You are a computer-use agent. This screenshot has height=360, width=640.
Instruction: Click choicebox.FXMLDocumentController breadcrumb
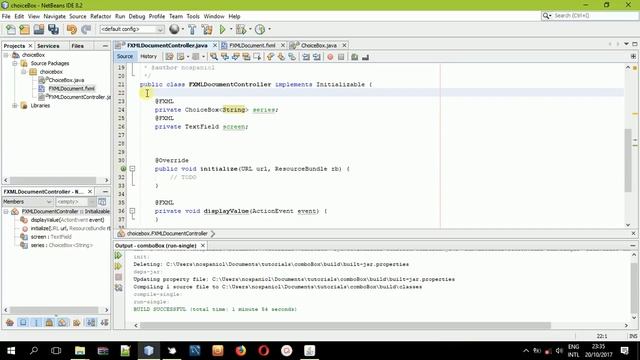(167, 233)
